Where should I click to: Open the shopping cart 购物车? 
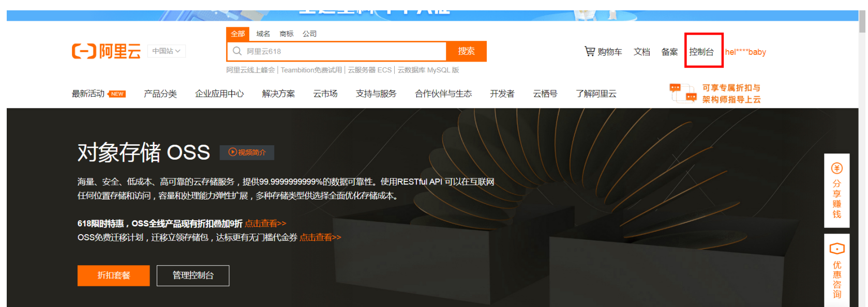point(603,52)
